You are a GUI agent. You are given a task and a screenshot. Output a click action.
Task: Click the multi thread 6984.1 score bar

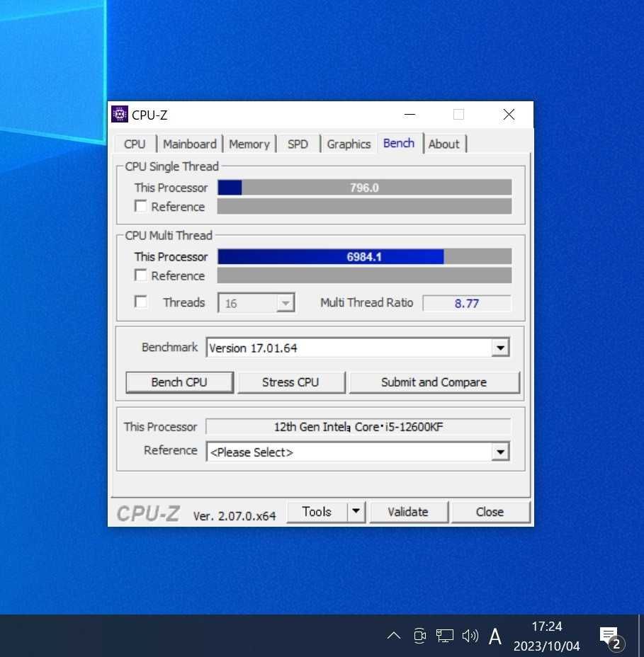364,256
